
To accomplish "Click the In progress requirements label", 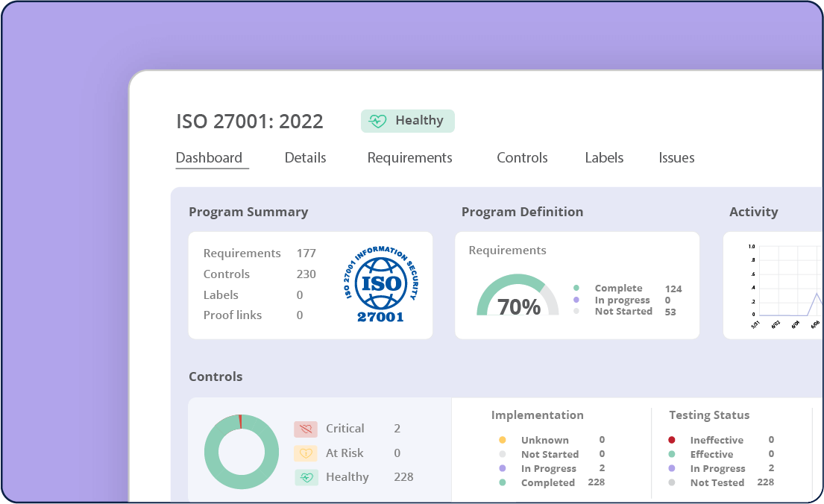I will 622,300.
